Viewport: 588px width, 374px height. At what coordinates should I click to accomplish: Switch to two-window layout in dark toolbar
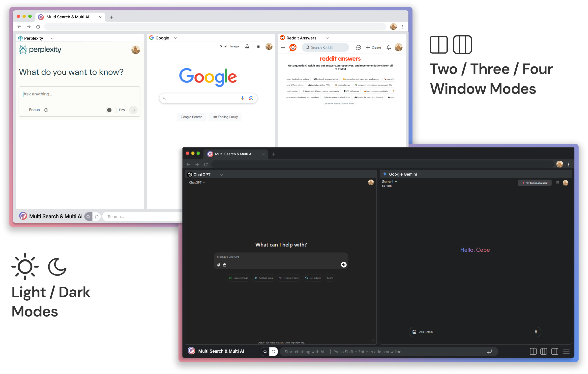coord(533,351)
